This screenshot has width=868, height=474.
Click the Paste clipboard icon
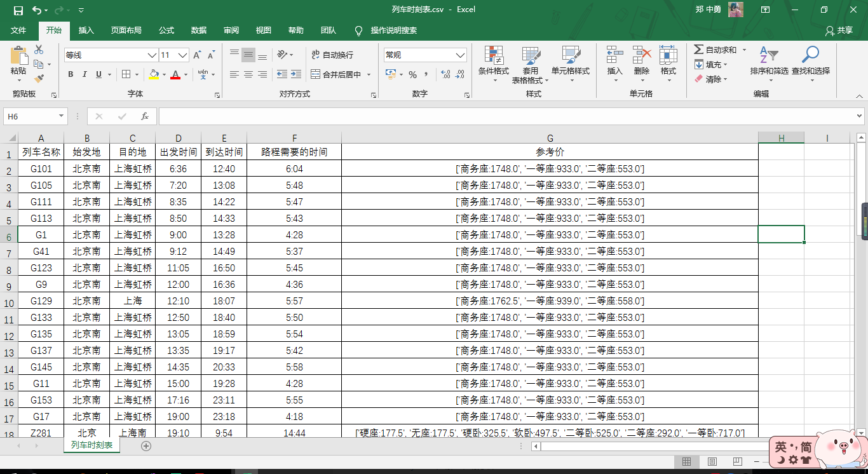point(18,56)
